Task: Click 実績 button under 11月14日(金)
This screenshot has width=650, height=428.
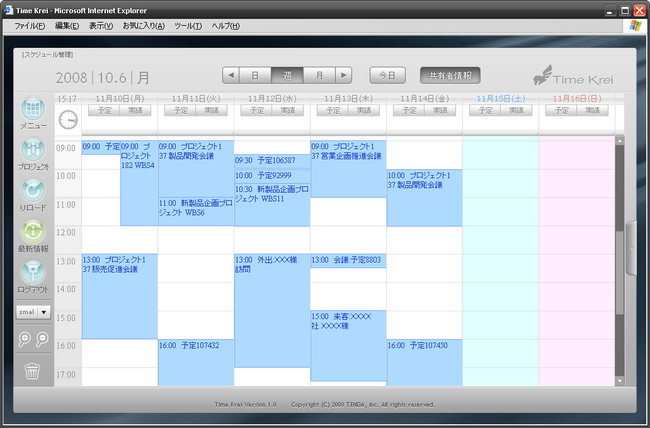Action: click(440, 110)
